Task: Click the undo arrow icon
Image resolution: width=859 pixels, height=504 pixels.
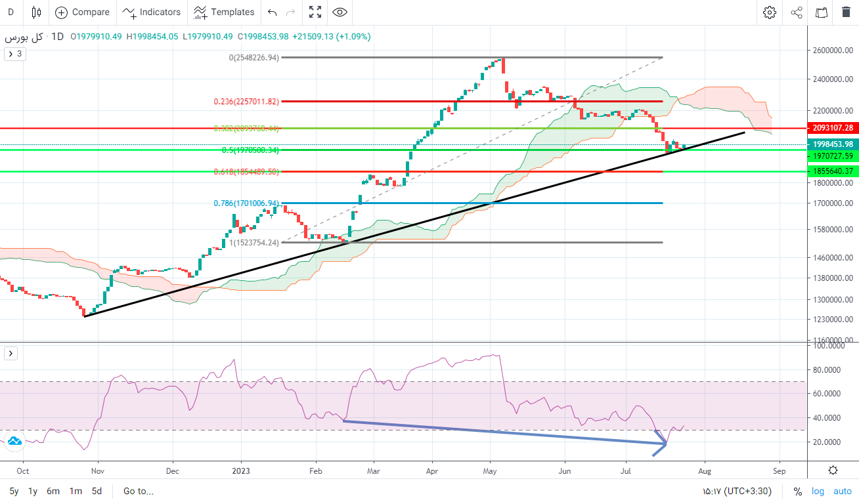Action: coord(273,12)
